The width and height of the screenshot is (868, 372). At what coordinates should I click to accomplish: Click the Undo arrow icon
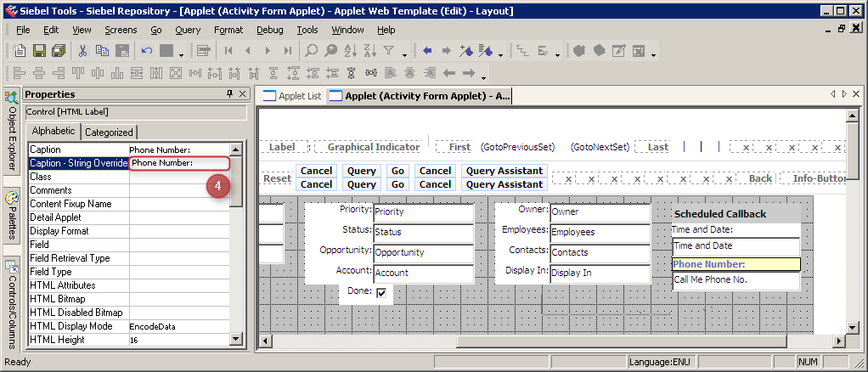click(x=147, y=51)
